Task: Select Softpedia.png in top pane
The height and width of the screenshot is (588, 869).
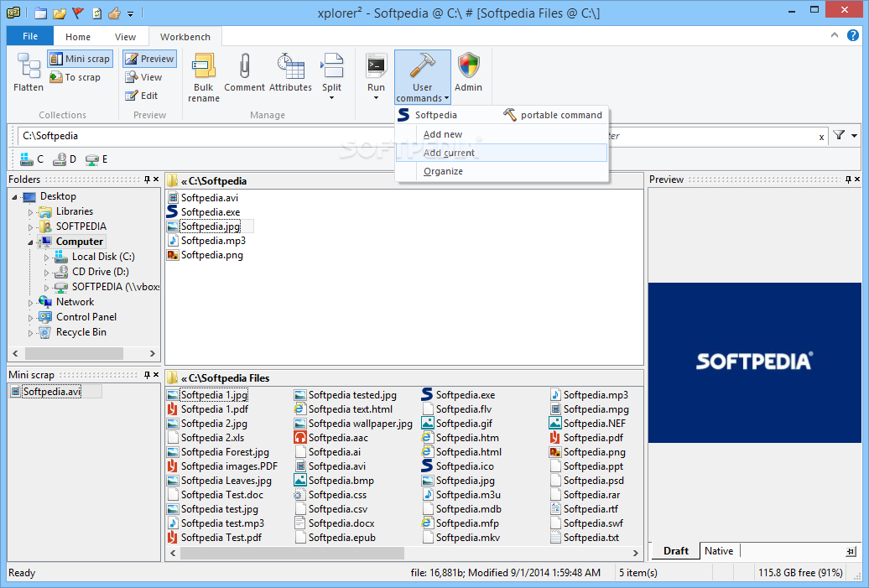Action: 211,255
